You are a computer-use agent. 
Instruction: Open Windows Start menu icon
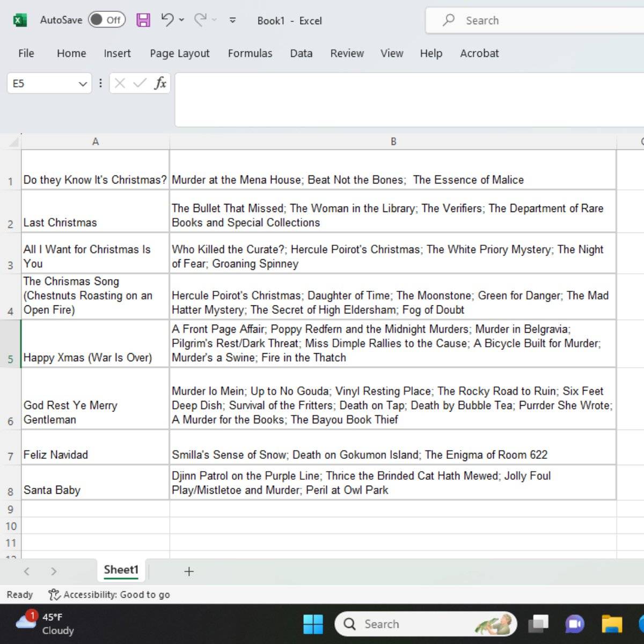coord(313,624)
